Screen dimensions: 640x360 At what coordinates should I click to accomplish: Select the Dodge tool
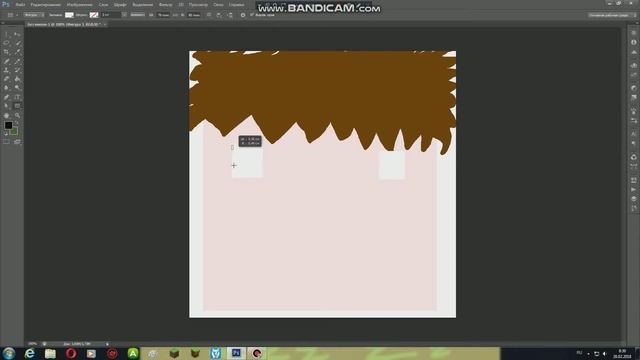17,88
